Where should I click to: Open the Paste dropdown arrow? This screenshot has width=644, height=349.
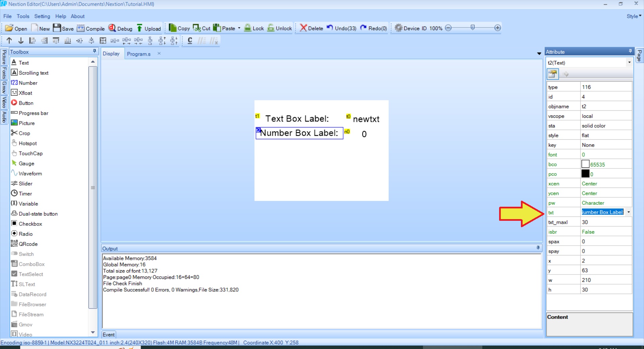239,28
